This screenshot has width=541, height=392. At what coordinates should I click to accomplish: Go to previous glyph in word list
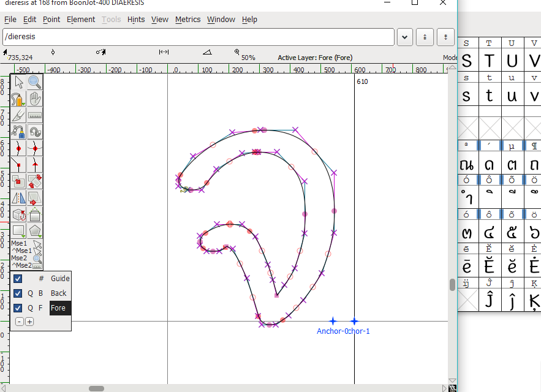(x=425, y=37)
